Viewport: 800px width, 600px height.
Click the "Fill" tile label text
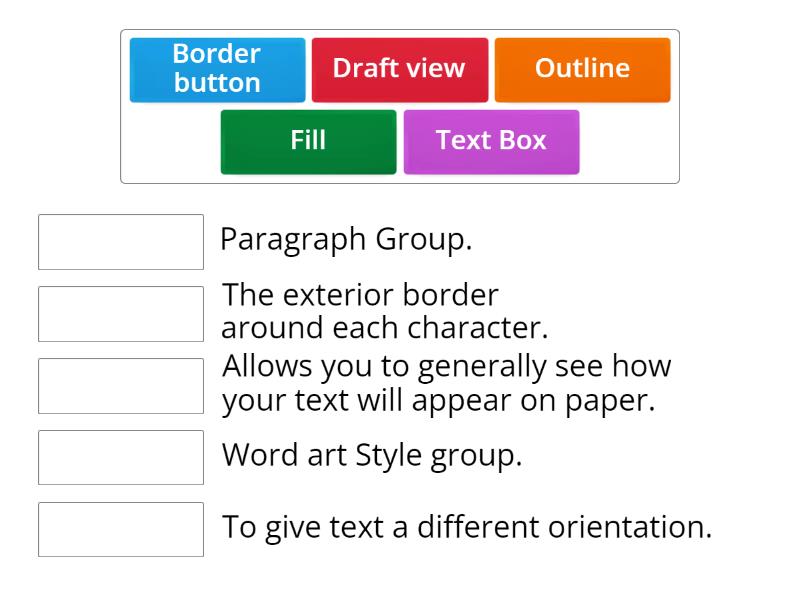point(307,140)
